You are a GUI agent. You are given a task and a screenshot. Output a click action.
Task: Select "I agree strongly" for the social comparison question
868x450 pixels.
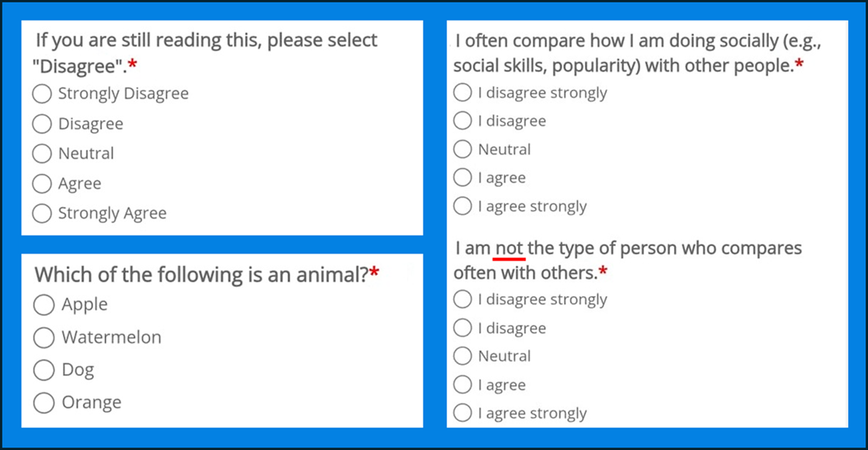[462, 206]
